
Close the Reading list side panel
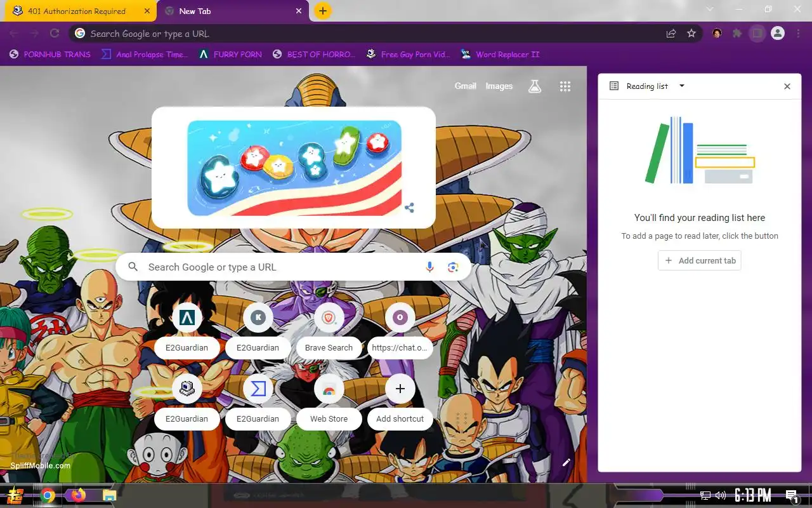(x=787, y=86)
